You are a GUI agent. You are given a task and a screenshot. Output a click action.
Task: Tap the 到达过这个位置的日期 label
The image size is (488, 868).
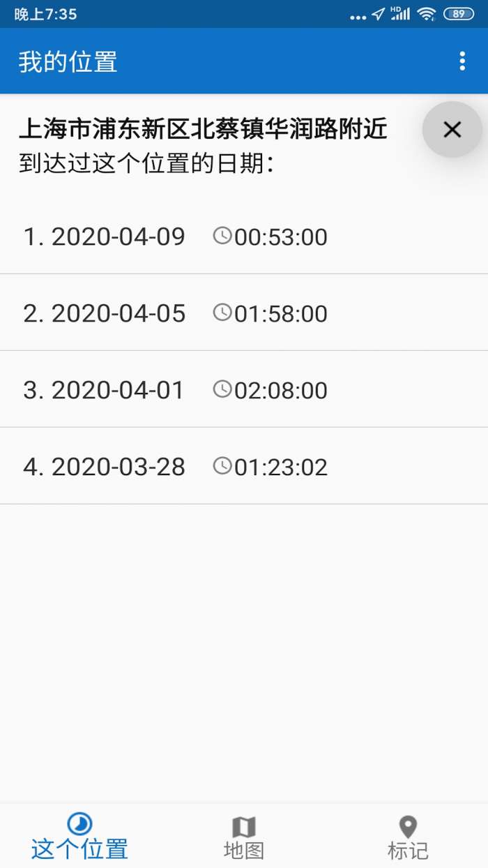[x=146, y=165]
